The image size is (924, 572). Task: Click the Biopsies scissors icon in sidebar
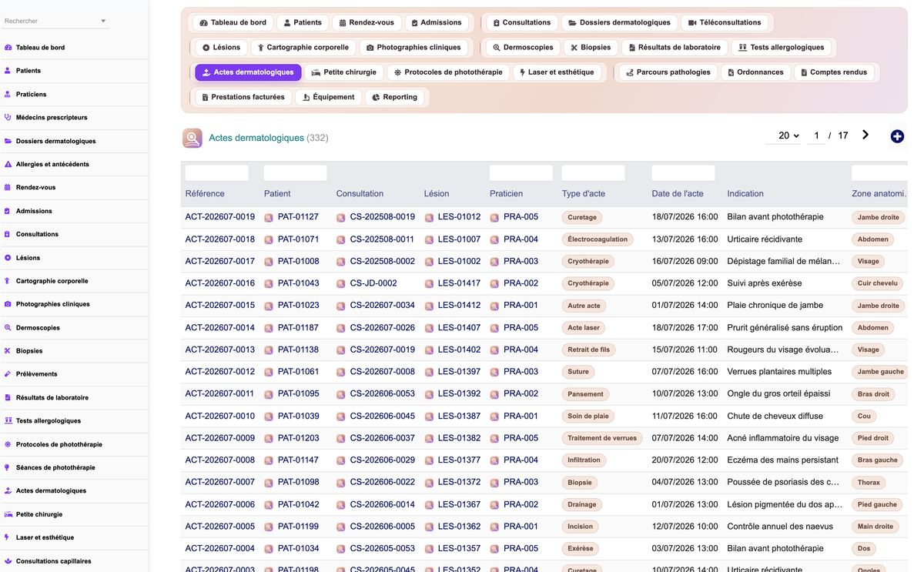[8, 350]
